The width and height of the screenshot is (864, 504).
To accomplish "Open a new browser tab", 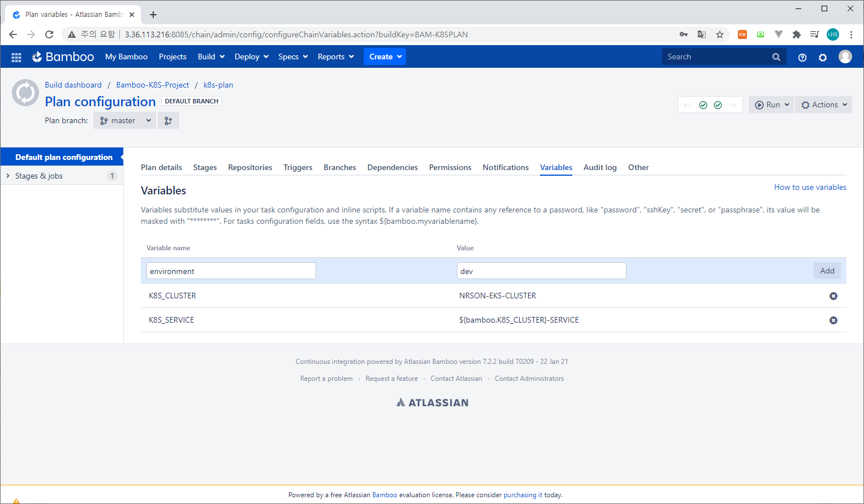I will 153,15.
